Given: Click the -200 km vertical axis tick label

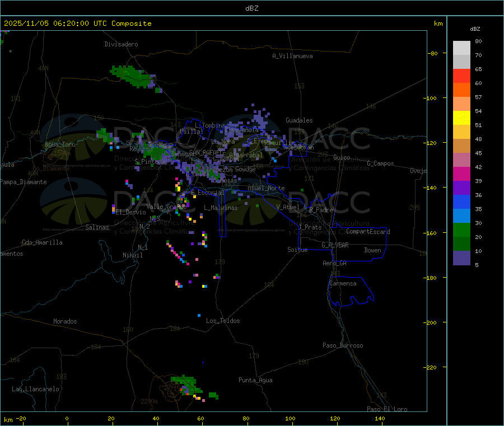Looking at the screenshot, I should tap(430, 322).
